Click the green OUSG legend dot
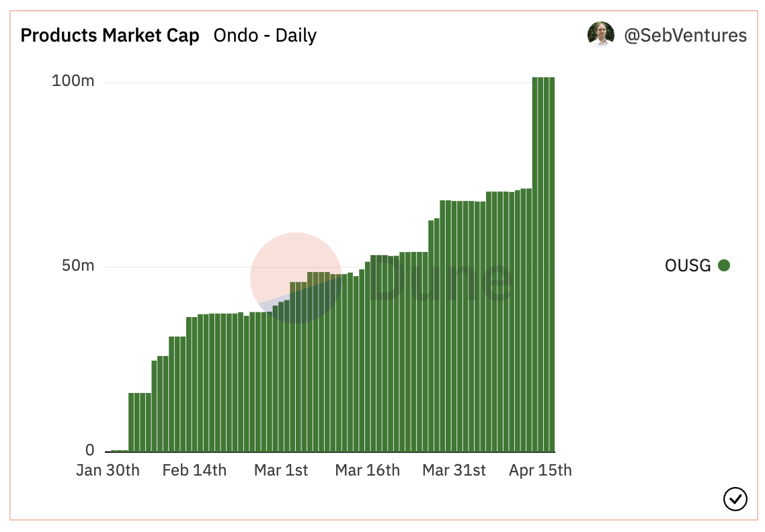 724,265
